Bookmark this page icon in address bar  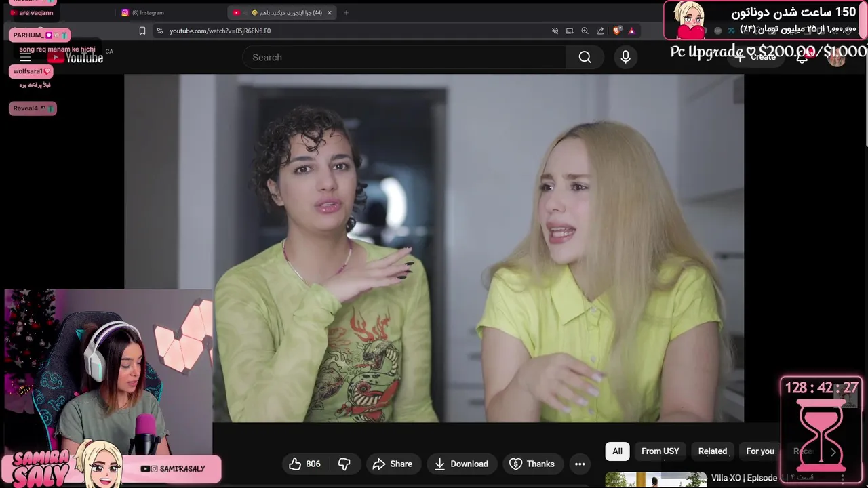142,30
